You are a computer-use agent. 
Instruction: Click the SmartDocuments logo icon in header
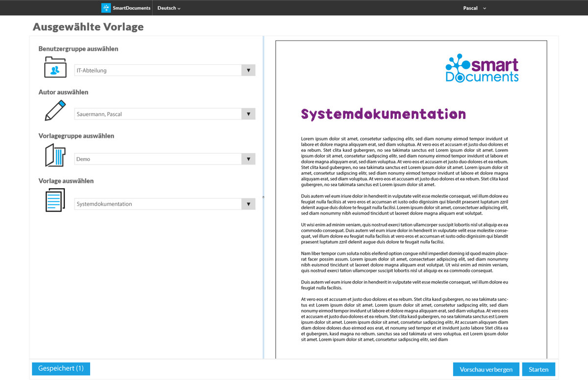point(106,8)
